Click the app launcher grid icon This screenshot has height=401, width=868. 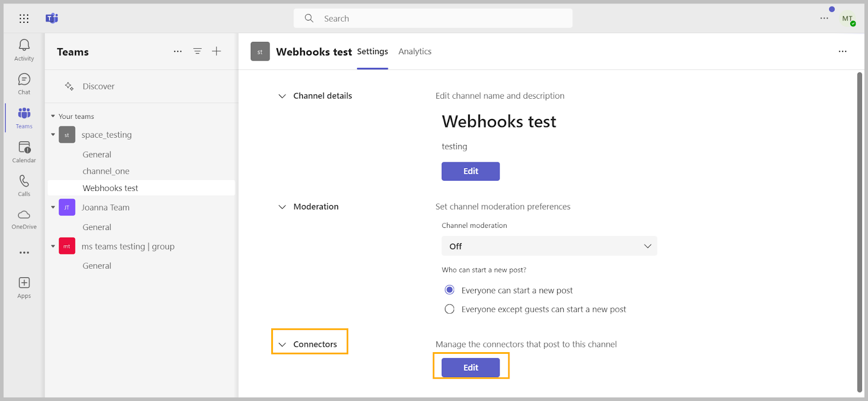pos(24,18)
